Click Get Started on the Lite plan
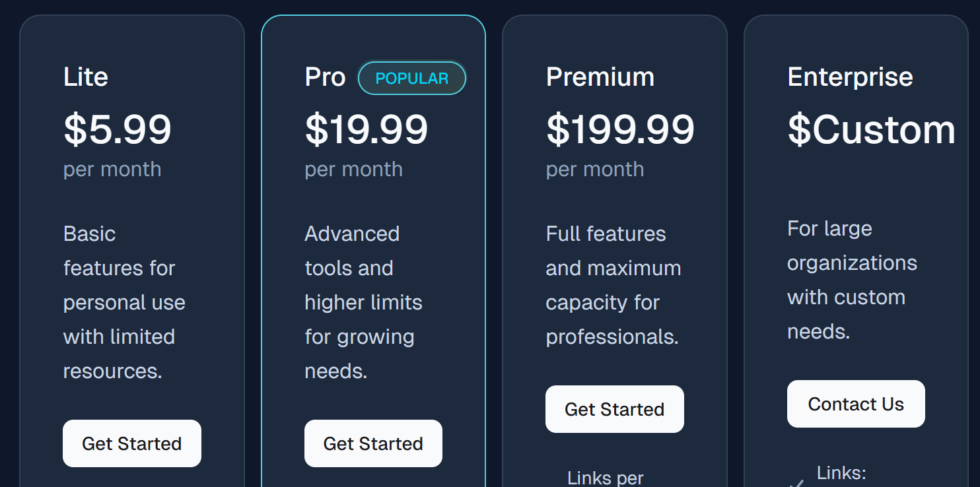Image resolution: width=980 pixels, height=487 pixels. 132,443
